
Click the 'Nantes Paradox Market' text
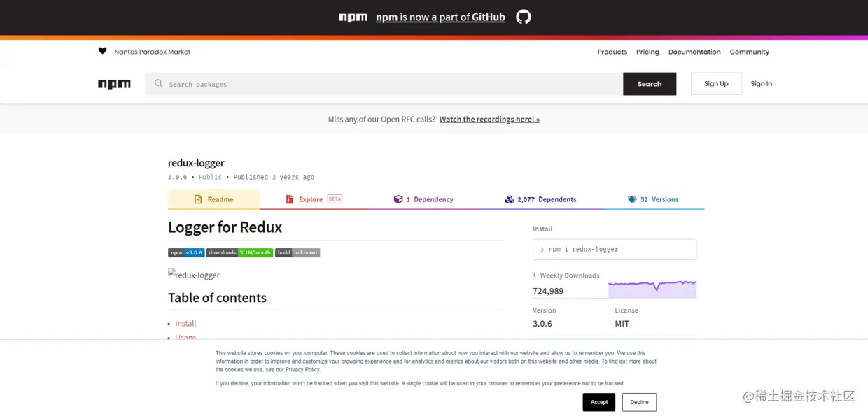(153, 52)
